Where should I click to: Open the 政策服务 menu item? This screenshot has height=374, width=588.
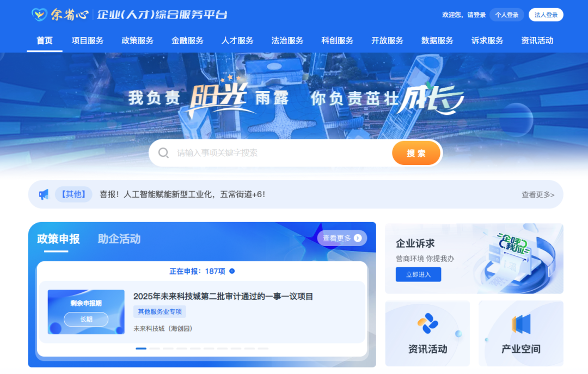point(137,40)
